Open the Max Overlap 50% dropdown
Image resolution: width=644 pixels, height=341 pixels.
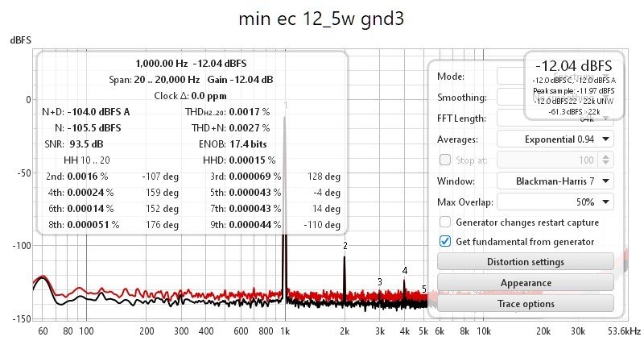click(x=555, y=202)
